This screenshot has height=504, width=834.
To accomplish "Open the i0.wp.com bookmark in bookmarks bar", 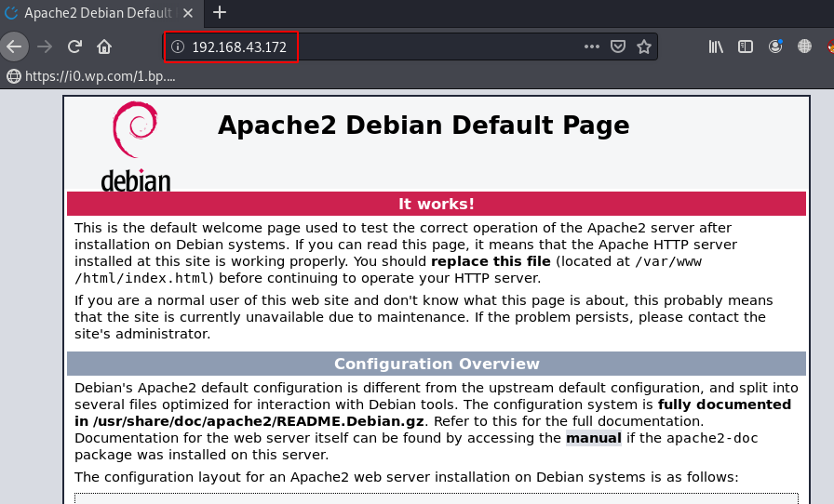I will 91,76.
